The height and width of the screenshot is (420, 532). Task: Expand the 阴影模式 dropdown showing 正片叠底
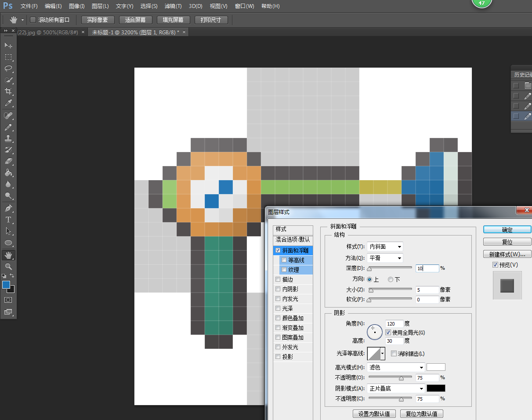pos(396,388)
